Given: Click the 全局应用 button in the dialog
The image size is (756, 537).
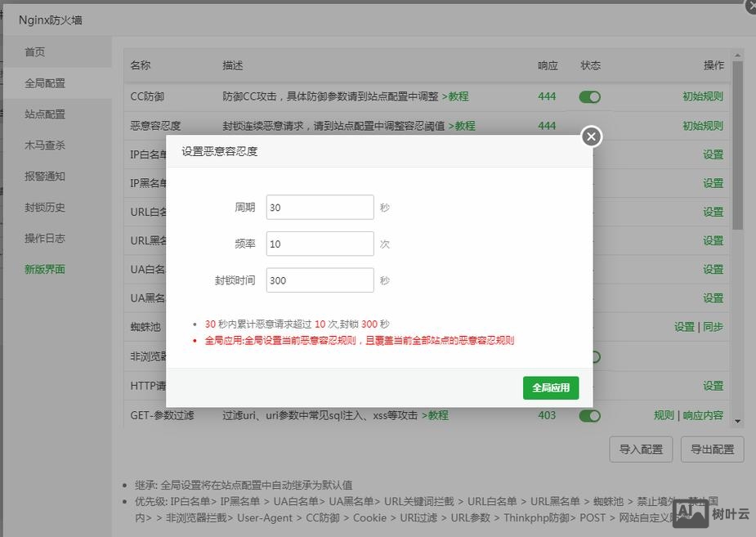Looking at the screenshot, I should 550,388.
